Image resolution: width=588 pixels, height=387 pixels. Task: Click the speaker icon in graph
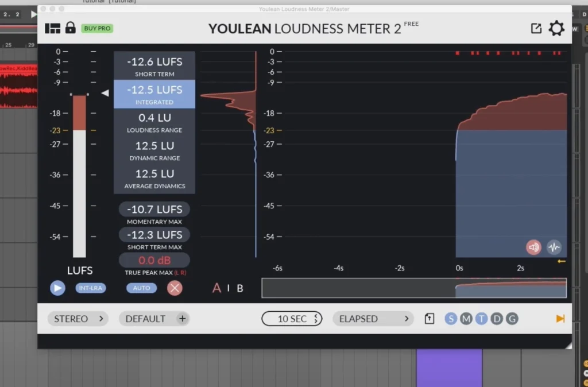point(534,247)
